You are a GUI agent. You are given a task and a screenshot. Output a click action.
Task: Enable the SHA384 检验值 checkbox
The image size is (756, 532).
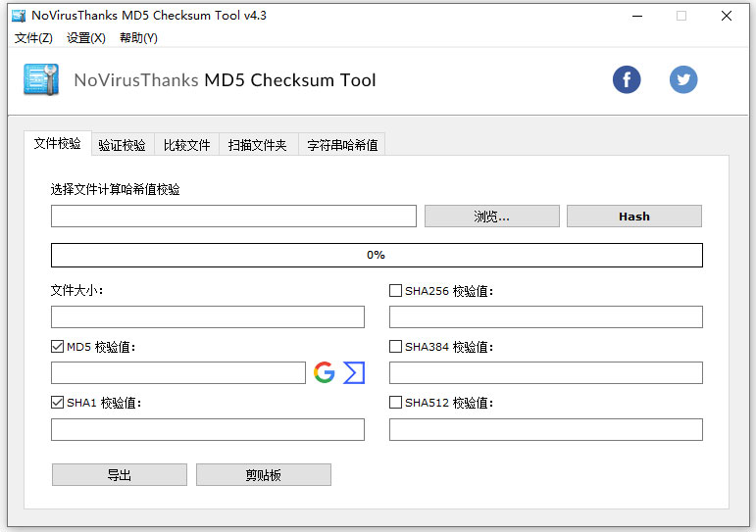pos(395,347)
